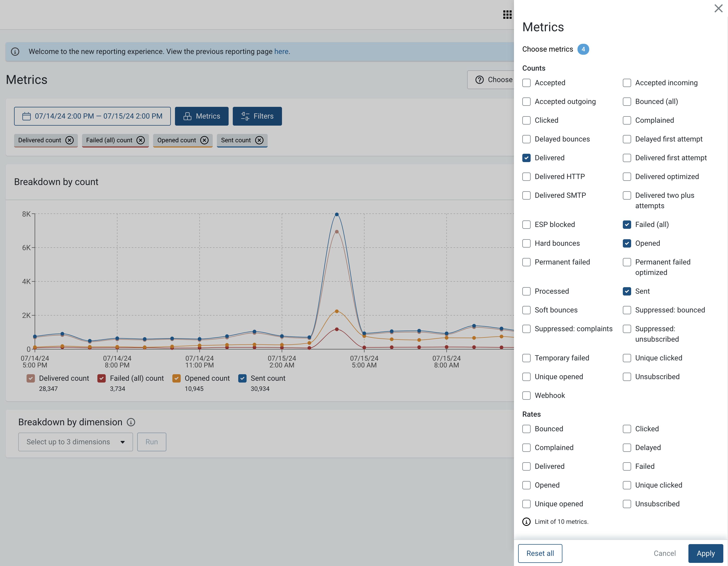Expand the Select up to 3 dimensions dropdown
The width and height of the screenshot is (728, 566).
(76, 442)
